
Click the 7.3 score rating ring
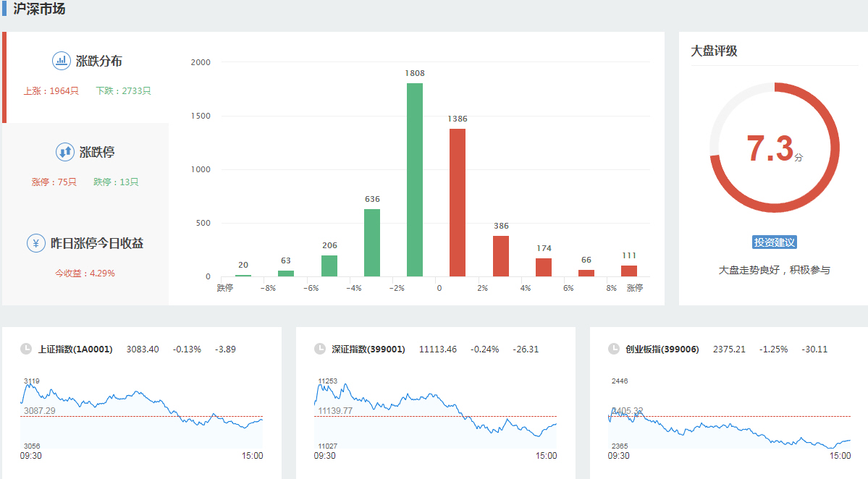click(774, 148)
